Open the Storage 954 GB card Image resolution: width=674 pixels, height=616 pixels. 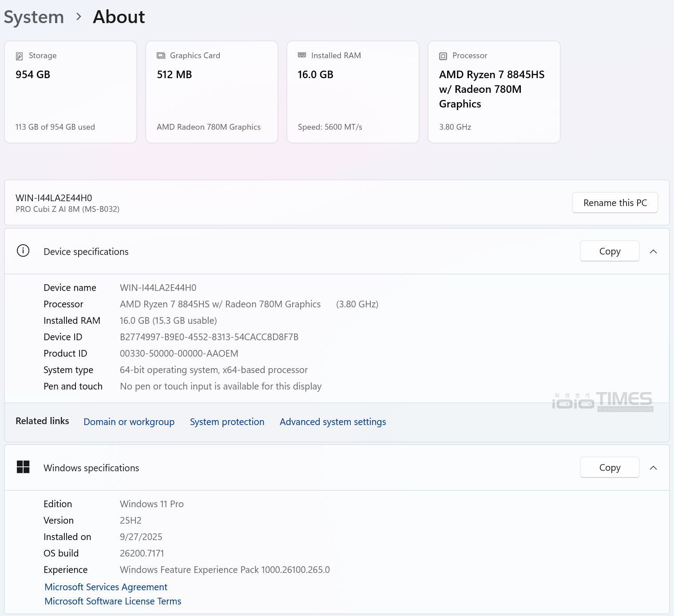click(x=71, y=92)
